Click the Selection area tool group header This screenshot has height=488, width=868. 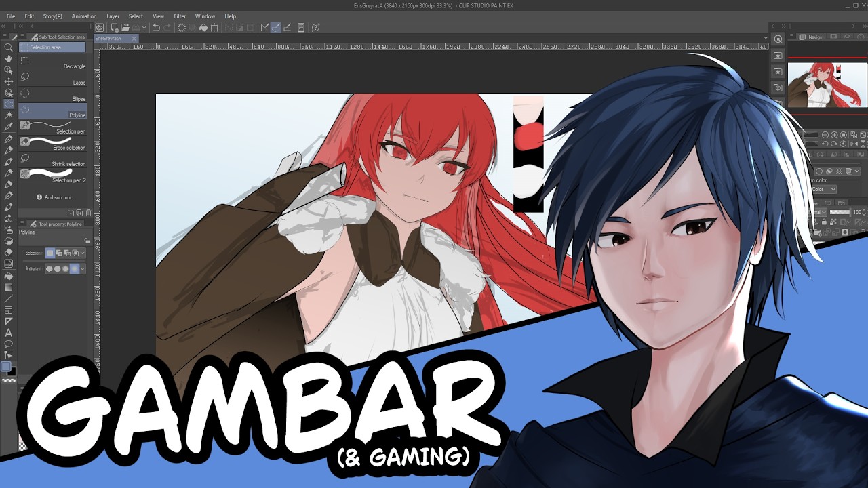coord(53,47)
